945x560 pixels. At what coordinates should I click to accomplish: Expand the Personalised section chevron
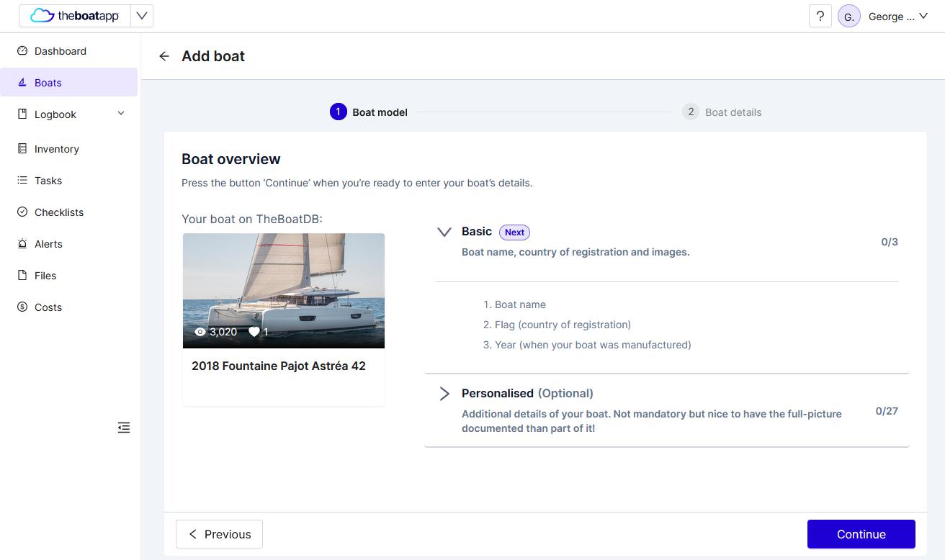444,394
